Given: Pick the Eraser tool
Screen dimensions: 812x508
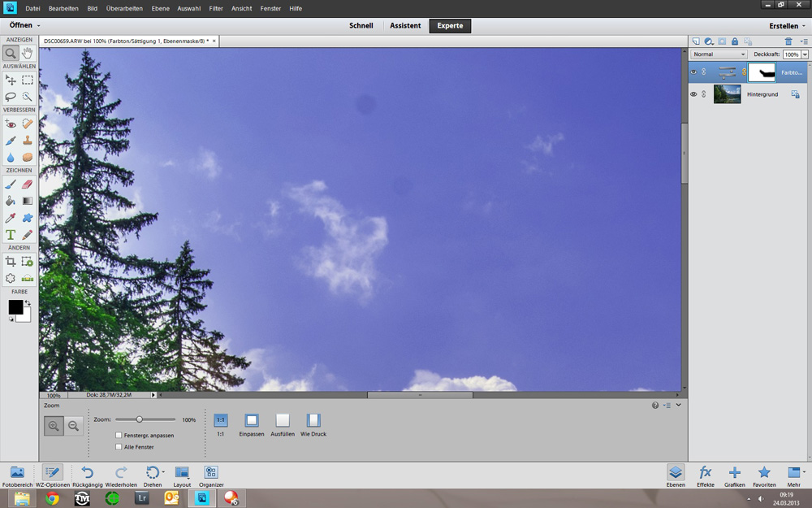Looking at the screenshot, I should (28, 184).
